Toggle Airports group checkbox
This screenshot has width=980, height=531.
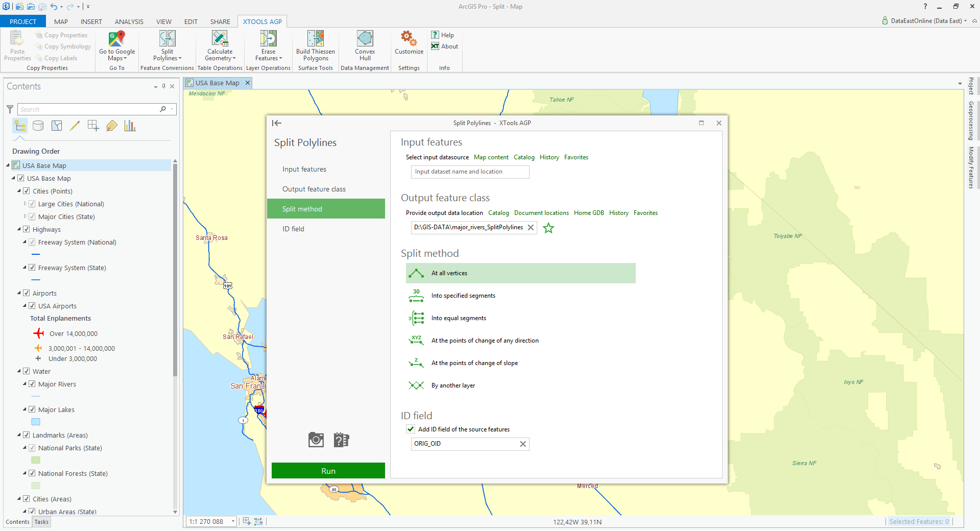[x=27, y=293]
